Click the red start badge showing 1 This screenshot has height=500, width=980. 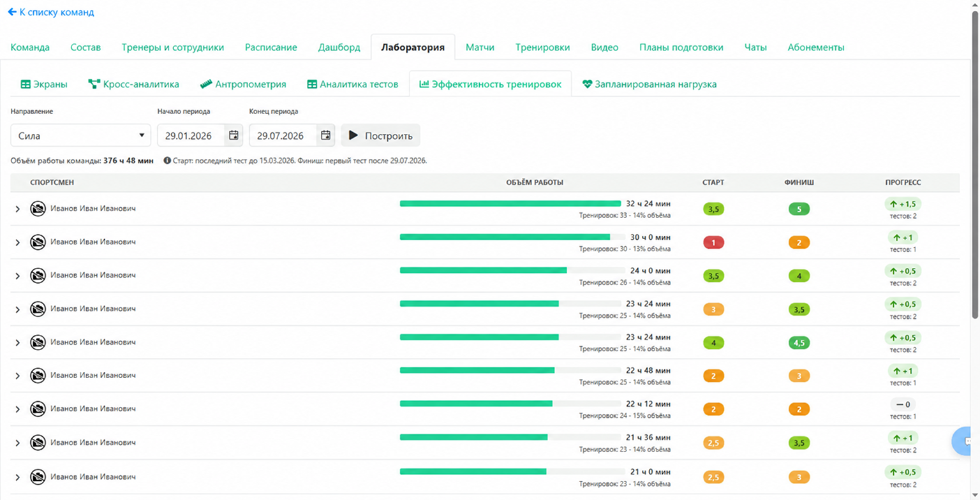coord(713,242)
